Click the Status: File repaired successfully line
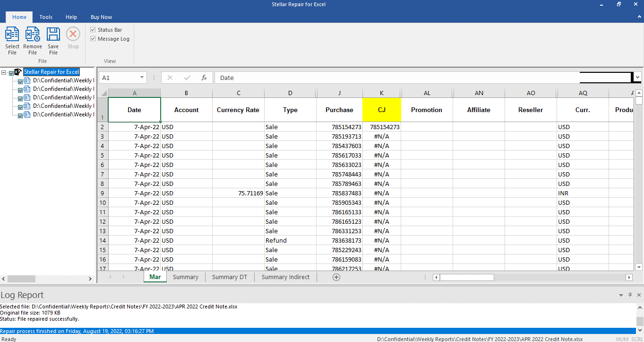The height and width of the screenshot is (342, 644). 40,319
